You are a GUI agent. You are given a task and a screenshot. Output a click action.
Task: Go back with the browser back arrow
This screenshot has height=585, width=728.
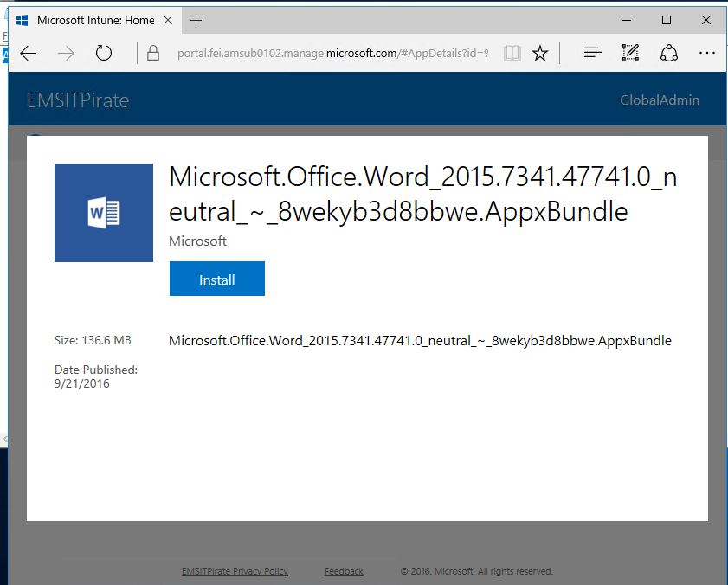(29, 54)
